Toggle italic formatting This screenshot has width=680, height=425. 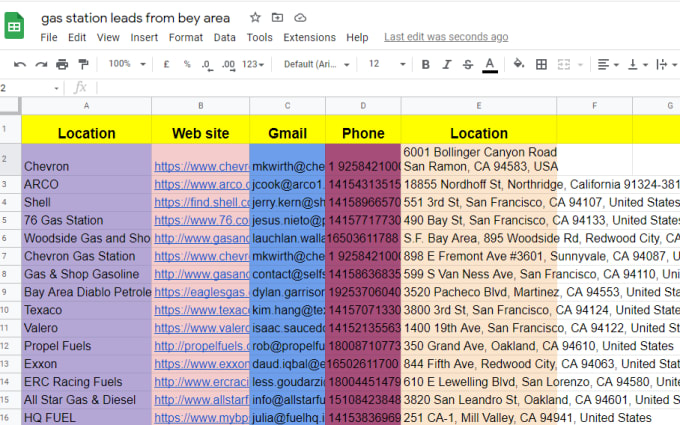click(x=447, y=65)
